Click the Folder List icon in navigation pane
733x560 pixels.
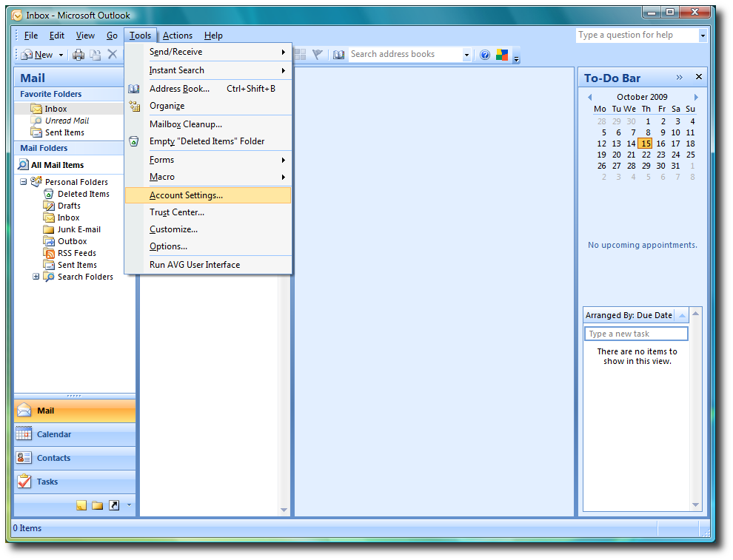click(x=98, y=505)
